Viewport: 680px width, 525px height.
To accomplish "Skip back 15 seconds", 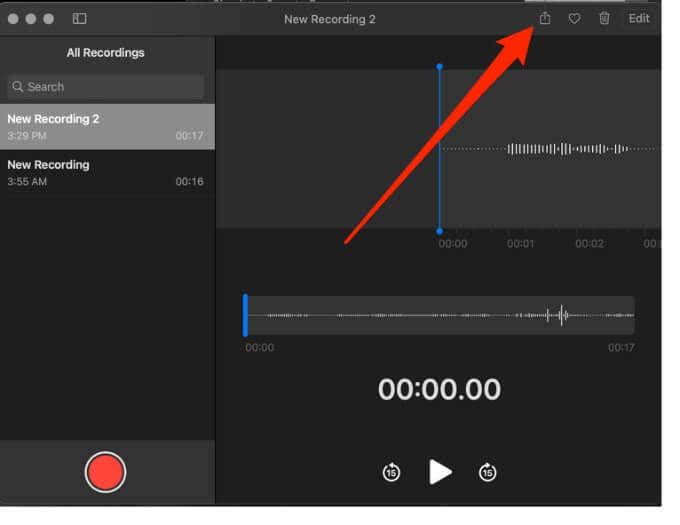I will [x=392, y=472].
